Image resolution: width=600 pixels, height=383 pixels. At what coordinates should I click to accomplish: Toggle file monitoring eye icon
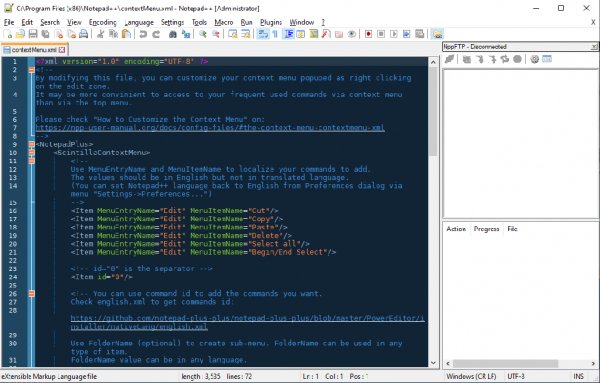pyautogui.click(x=351, y=34)
